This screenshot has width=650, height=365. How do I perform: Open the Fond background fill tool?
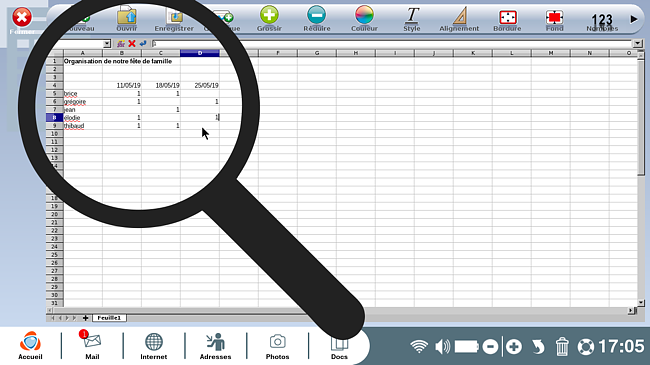(x=554, y=18)
